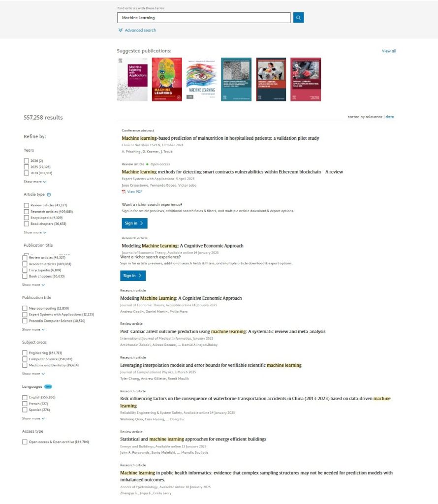
Task: Check the 2025 year filter
Action: tap(27, 167)
